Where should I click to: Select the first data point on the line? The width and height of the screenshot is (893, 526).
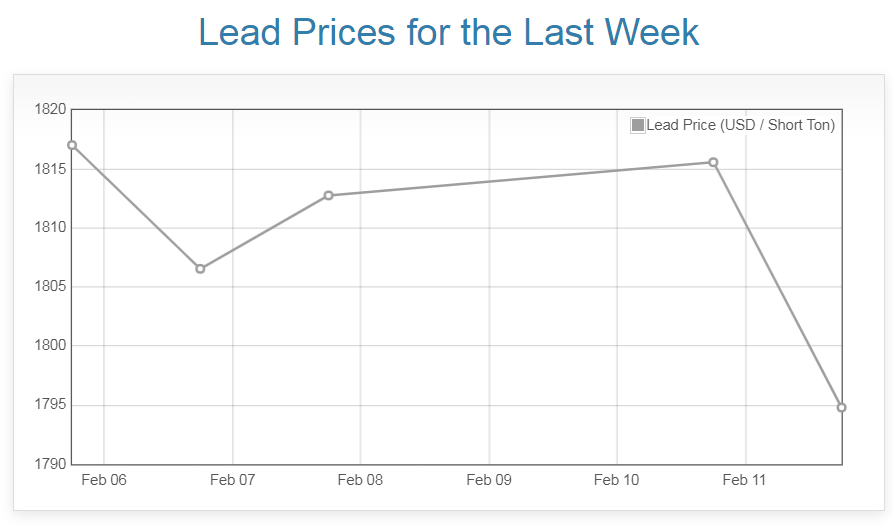pos(72,145)
